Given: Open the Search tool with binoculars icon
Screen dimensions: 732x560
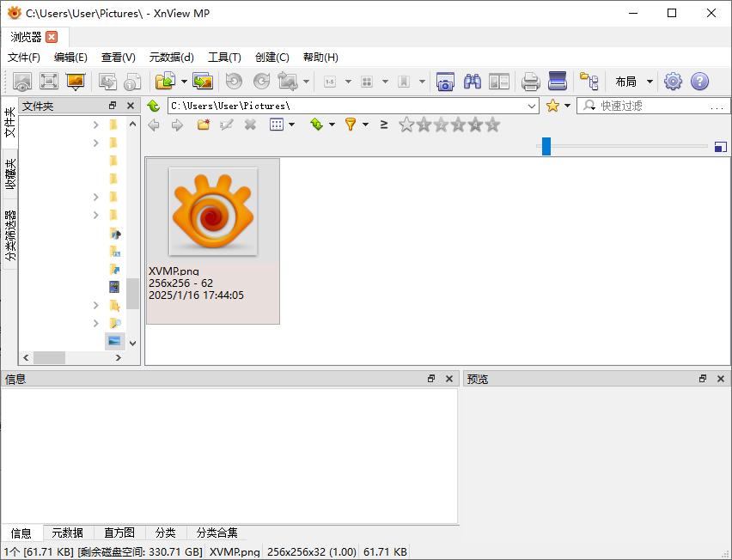Looking at the screenshot, I should 472,82.
